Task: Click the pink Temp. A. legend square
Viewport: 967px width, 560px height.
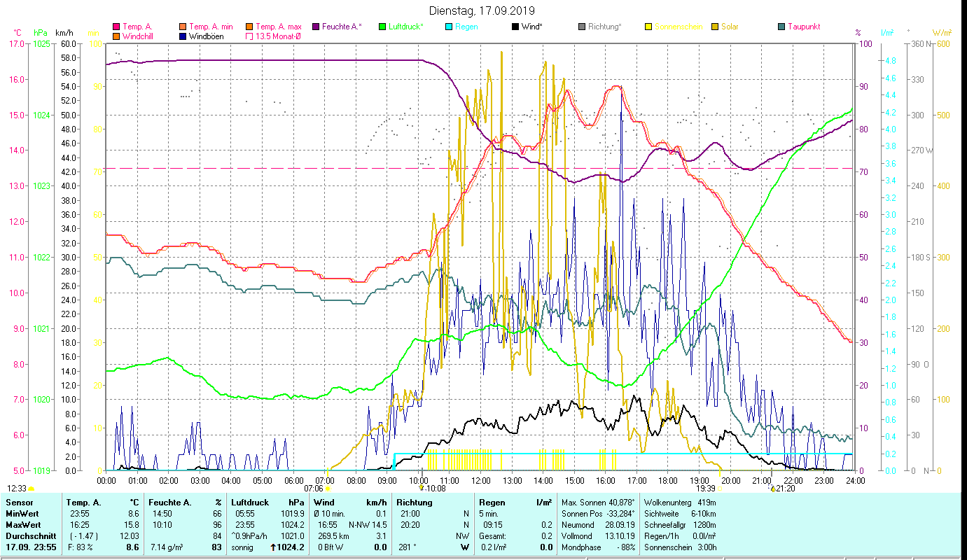Action: point(116,27)
